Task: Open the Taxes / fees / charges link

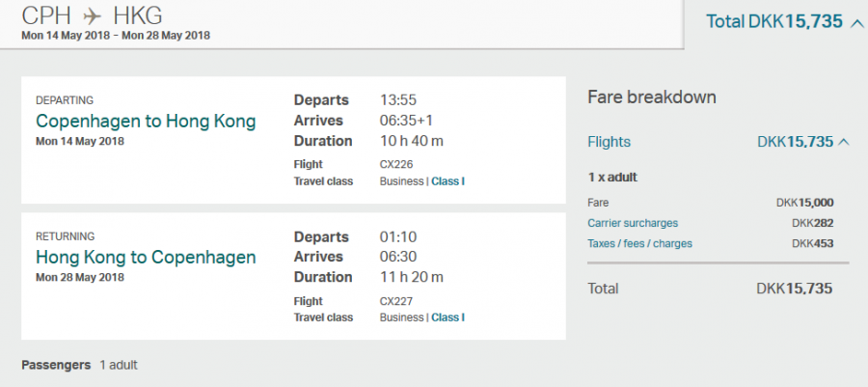Action: (x=639, y=243)
